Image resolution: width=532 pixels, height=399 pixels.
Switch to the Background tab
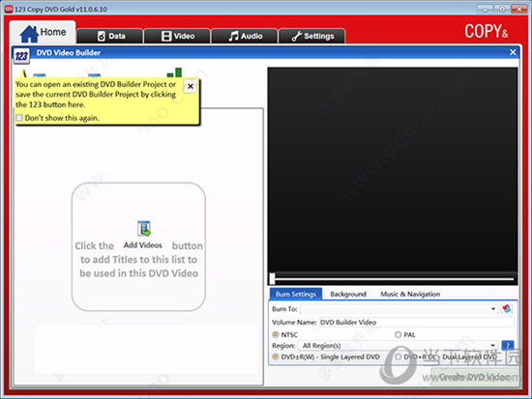click(348, 294)
